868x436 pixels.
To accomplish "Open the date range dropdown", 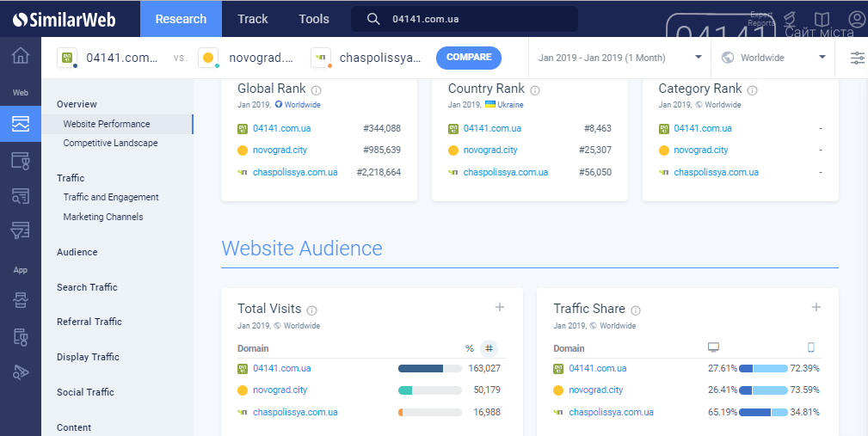I will pos(620,58).
